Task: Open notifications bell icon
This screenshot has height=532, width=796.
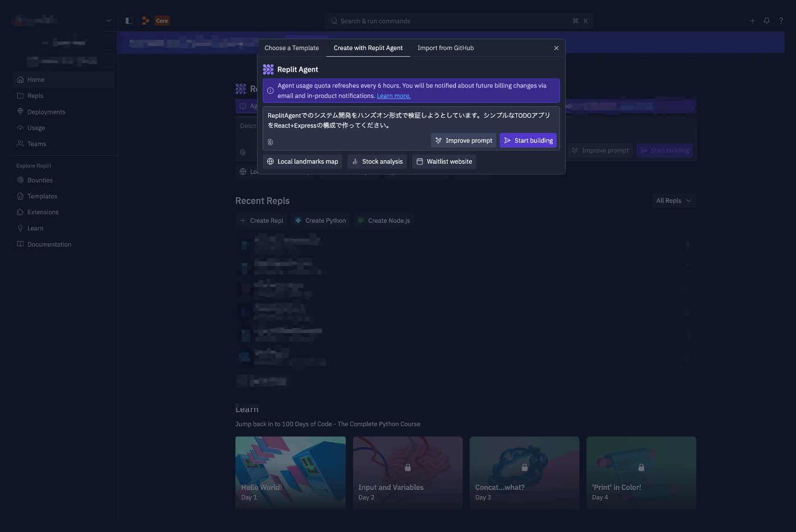Action: click(x=766, y=21)
